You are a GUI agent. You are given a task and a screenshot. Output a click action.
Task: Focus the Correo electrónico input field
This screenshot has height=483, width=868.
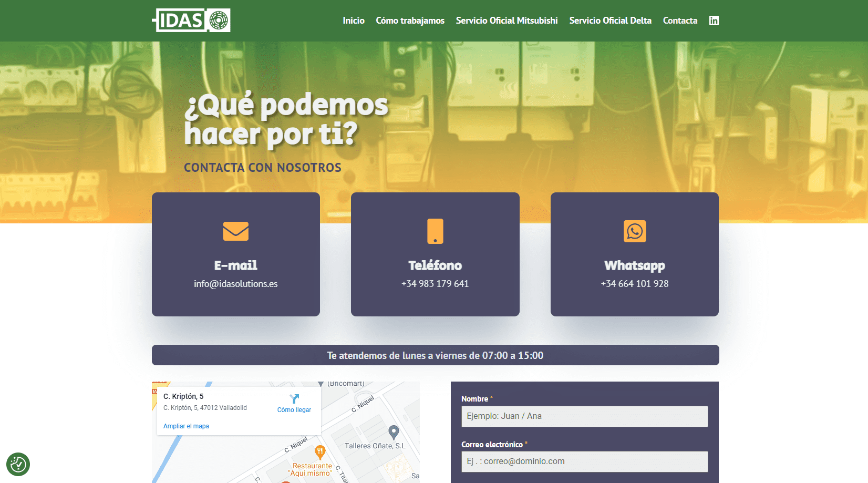click(585, 461)
